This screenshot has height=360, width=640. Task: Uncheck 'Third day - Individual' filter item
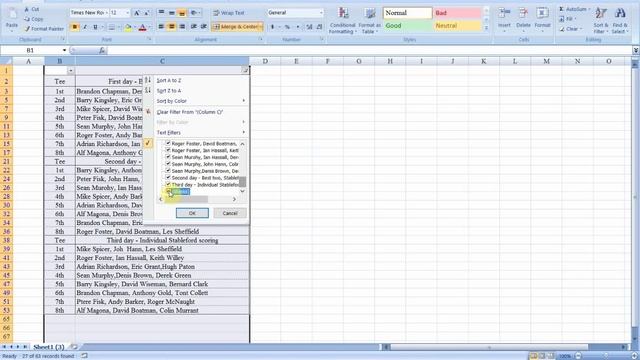pos(168,184)
